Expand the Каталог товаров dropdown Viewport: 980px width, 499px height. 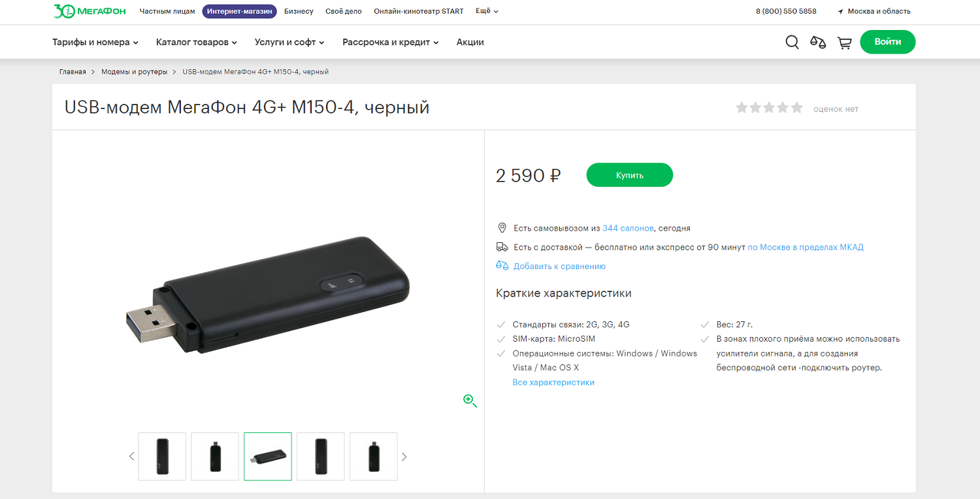[x=197, y=42]
